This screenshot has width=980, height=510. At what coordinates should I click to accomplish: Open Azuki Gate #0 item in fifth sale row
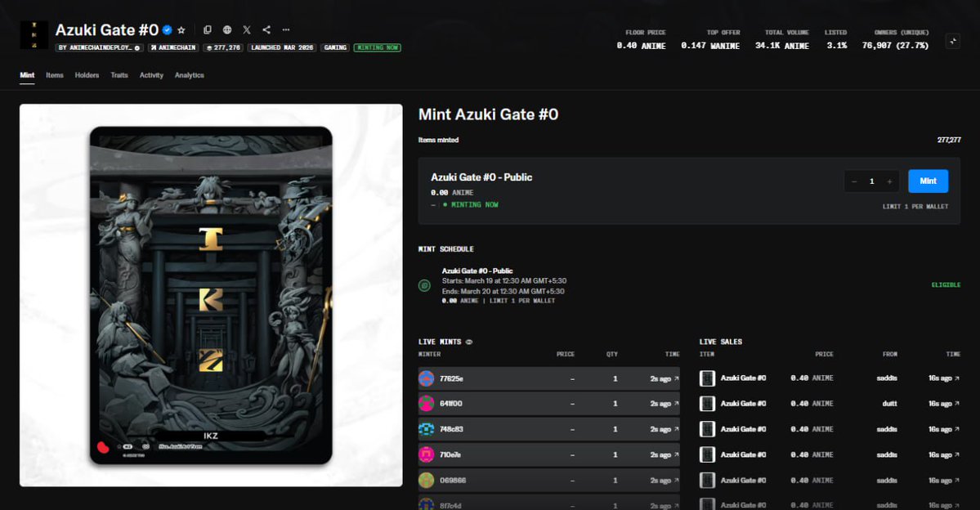coord(743,480)
